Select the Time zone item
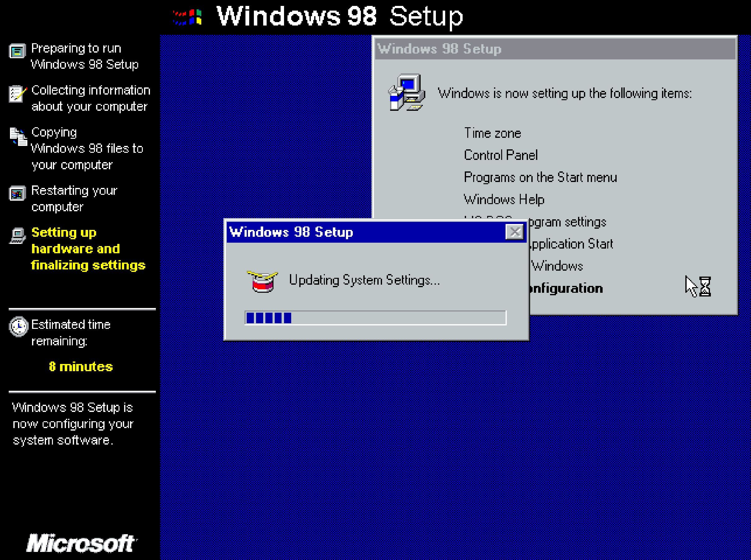Screen dimensions: 751x560 pyautogui.click(x=492, y=133)
